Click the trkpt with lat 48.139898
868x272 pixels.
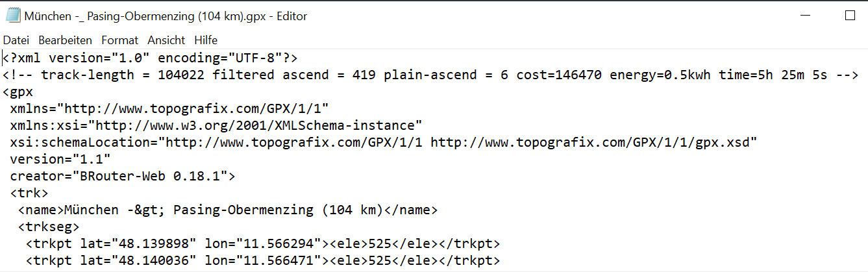pyautogui.click(x=262, y=244)
